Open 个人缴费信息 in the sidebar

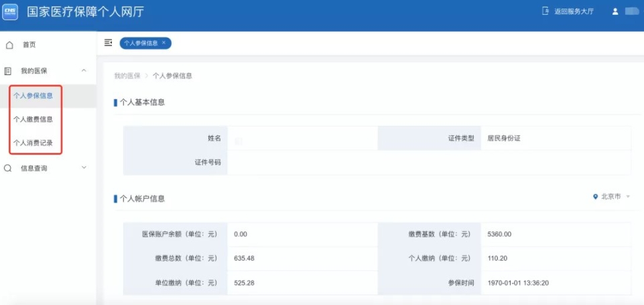(x=33, y=119)
